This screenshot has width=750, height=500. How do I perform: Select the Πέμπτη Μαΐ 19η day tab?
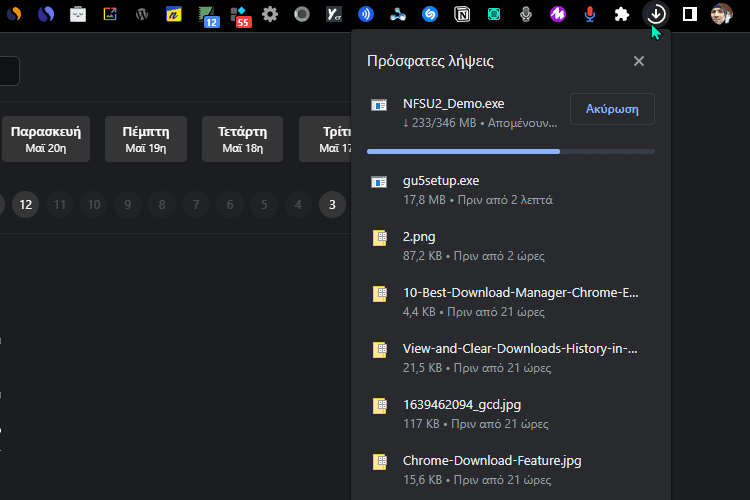point(146,139)
